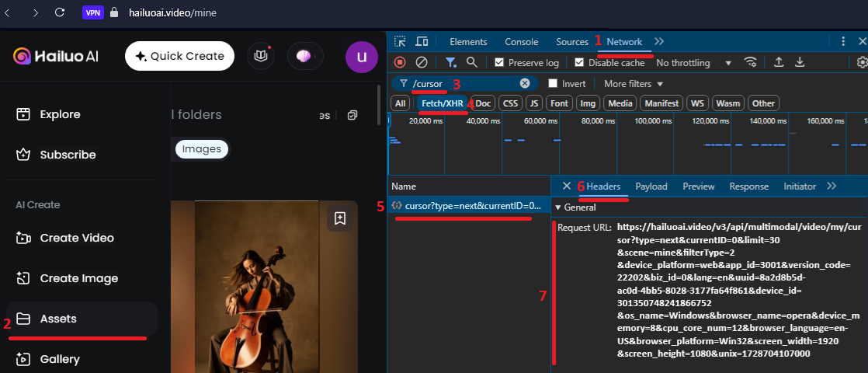
Task: Click the record network log icon
Action: (400, 62)
